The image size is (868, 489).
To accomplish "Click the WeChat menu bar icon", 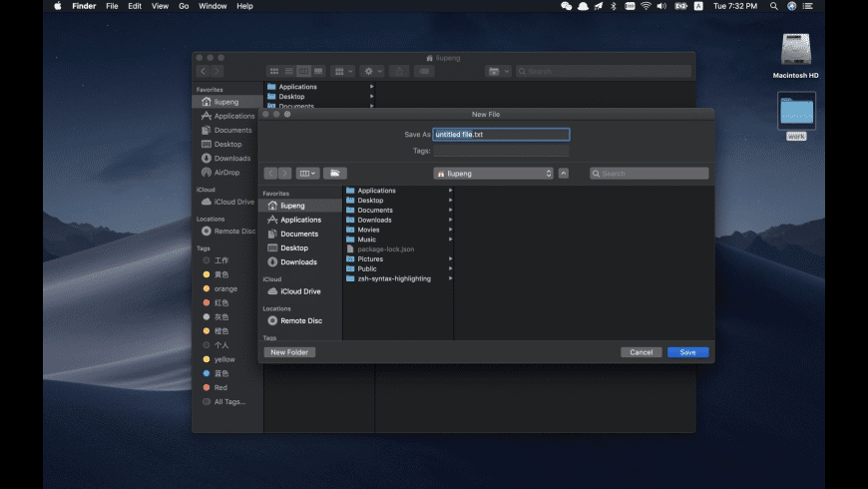I will click(566, 6).
